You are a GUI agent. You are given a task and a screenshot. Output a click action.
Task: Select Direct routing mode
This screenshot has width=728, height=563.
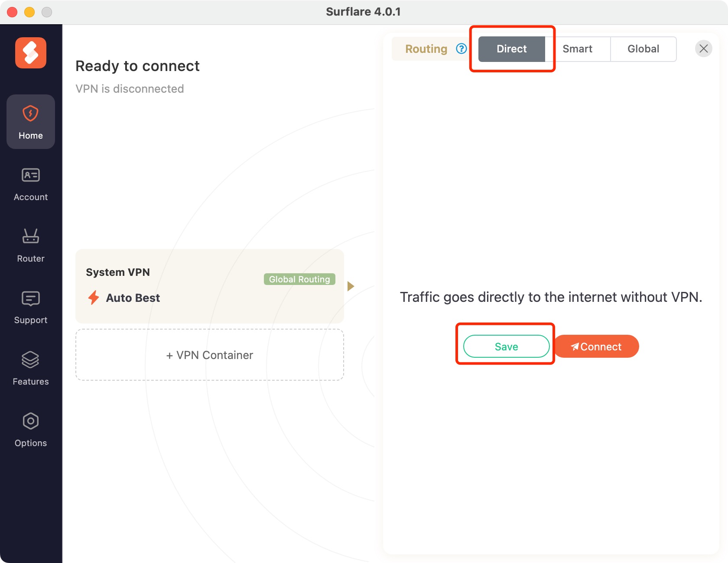[x=511, y=49]
